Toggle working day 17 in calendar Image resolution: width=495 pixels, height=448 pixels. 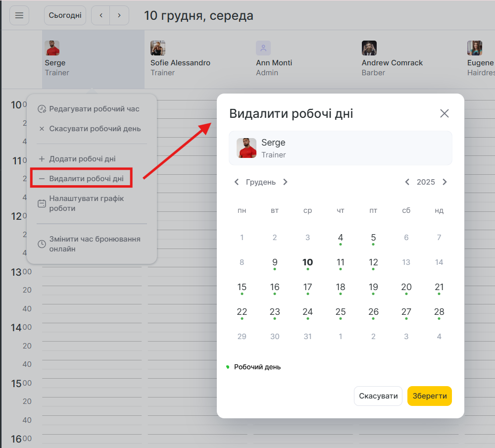pos(307,288)
